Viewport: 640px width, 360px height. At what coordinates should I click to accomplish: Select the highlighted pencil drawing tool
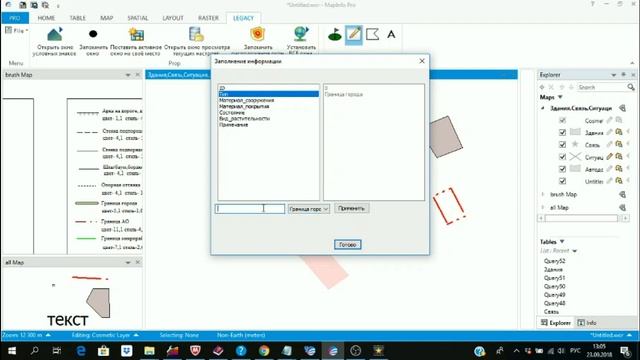[353, 35]
